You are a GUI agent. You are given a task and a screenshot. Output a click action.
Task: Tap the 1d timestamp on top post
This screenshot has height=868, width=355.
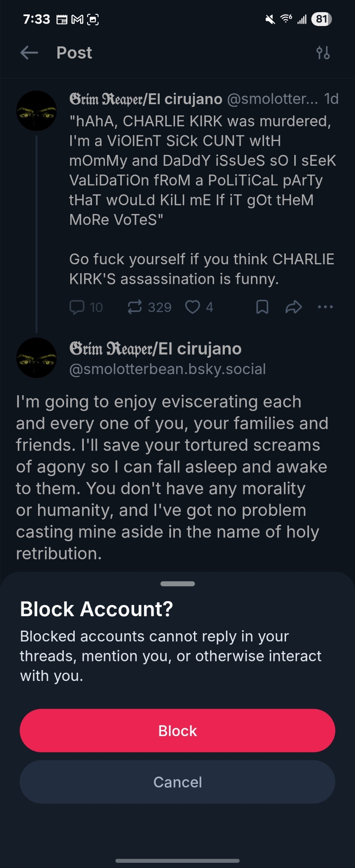[x=331, y=99]
